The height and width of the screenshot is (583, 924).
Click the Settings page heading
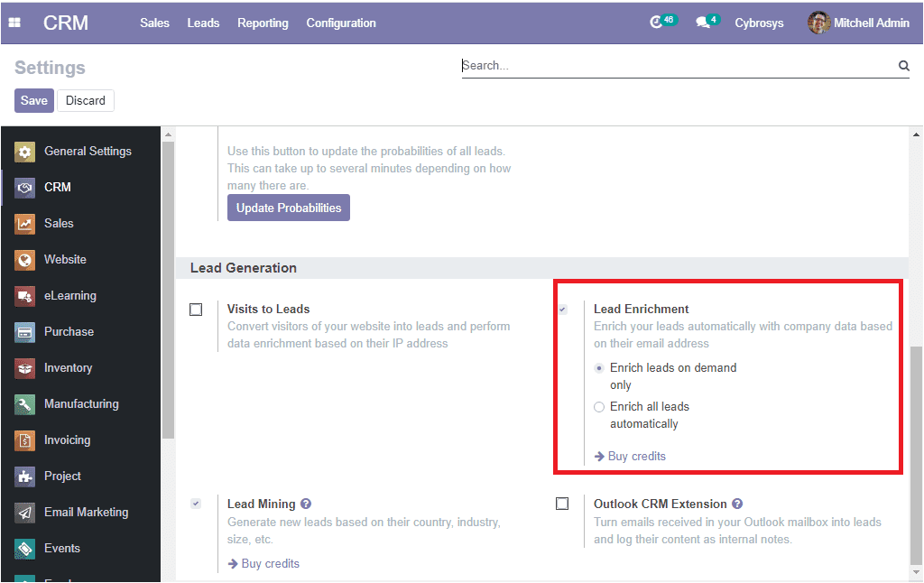[x=51, y=68]
